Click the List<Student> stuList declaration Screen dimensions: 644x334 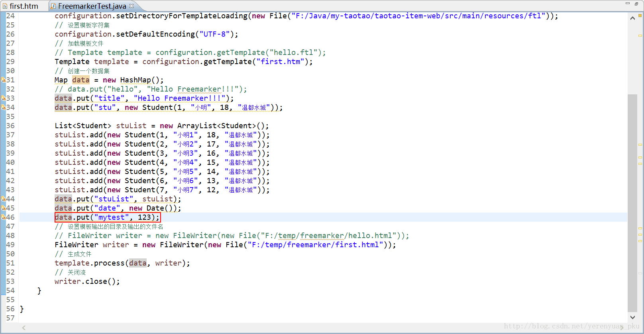tap(162, 126)
